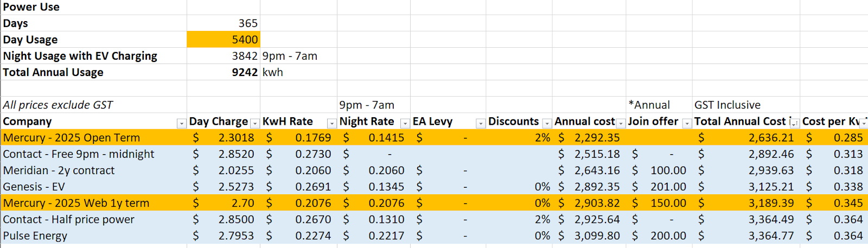Screen dimensions: 868x248
Task: Select the Total Annual Usage value 9242
Action: click(224, 72)
